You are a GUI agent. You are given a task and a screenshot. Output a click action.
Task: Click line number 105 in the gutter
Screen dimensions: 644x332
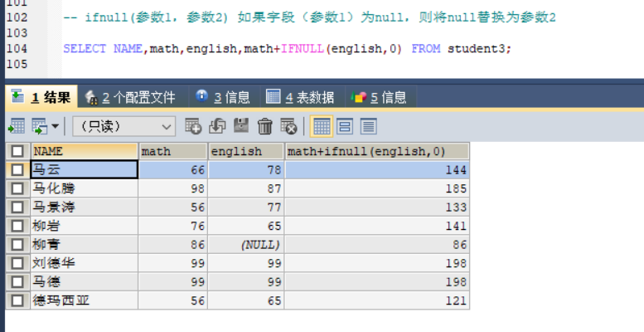tap(17, 64)
